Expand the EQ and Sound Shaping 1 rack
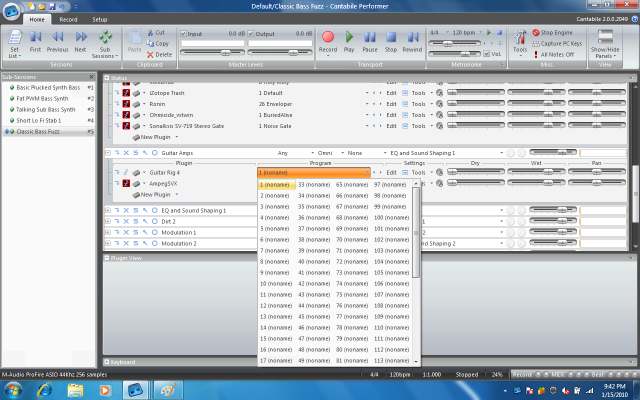Image resolution: width=640 pixels, height=400 pixels. pyautogui.click(x=108, y=210)
